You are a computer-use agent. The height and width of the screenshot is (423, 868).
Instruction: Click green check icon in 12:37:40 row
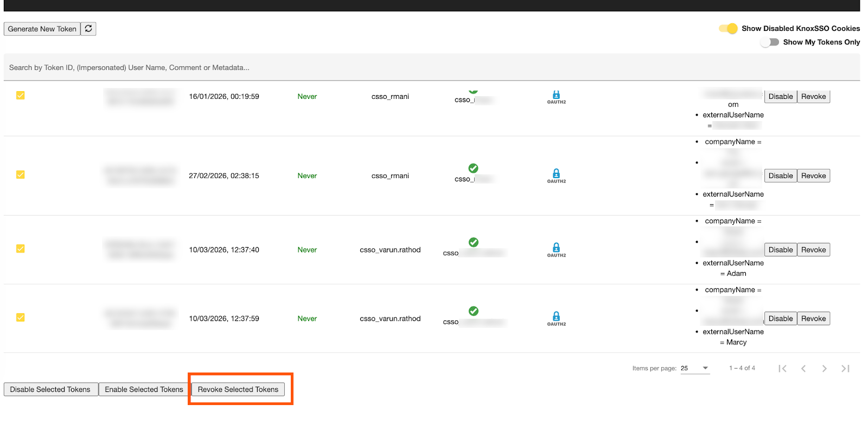[473, 242]
